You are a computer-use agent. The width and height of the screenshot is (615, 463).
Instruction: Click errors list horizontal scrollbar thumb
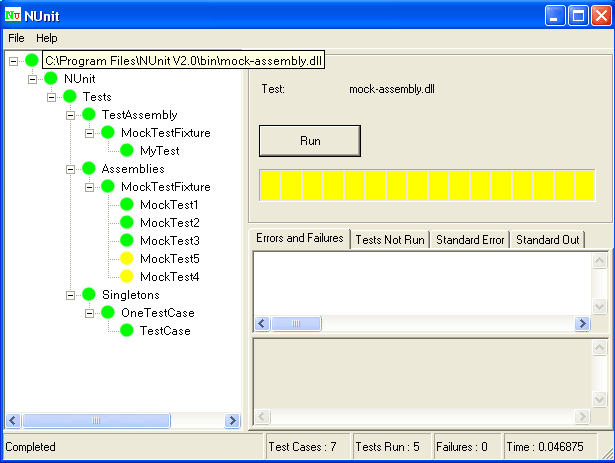pos(297,324)
